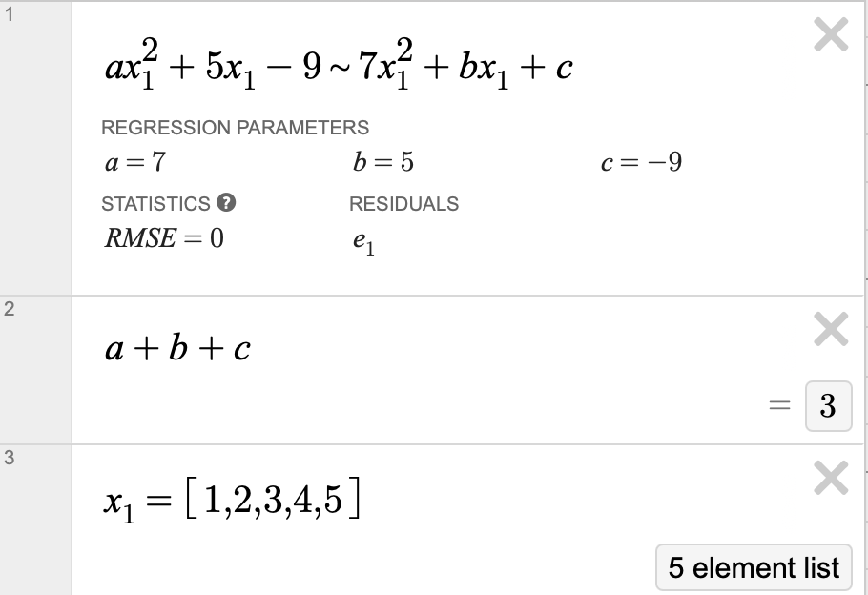
Task: Remove the a+b+c expression with its X
Action: tap(831, 329)
